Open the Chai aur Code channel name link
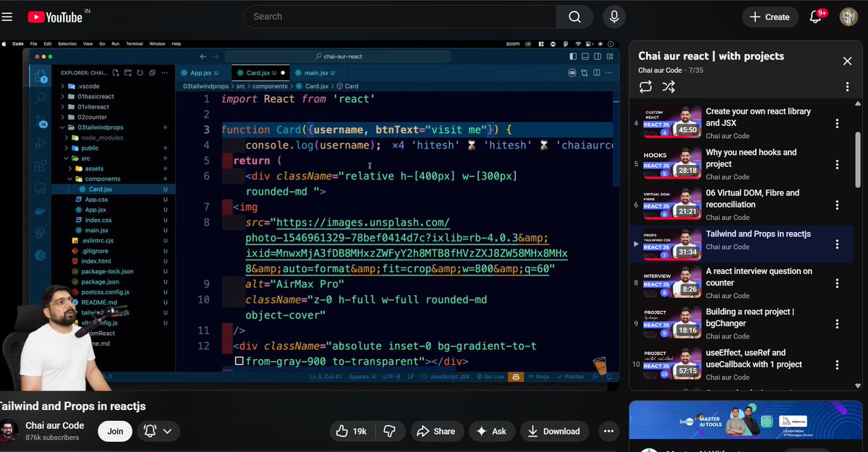This screenshot has width=868, height=452. tap(55, 425)
